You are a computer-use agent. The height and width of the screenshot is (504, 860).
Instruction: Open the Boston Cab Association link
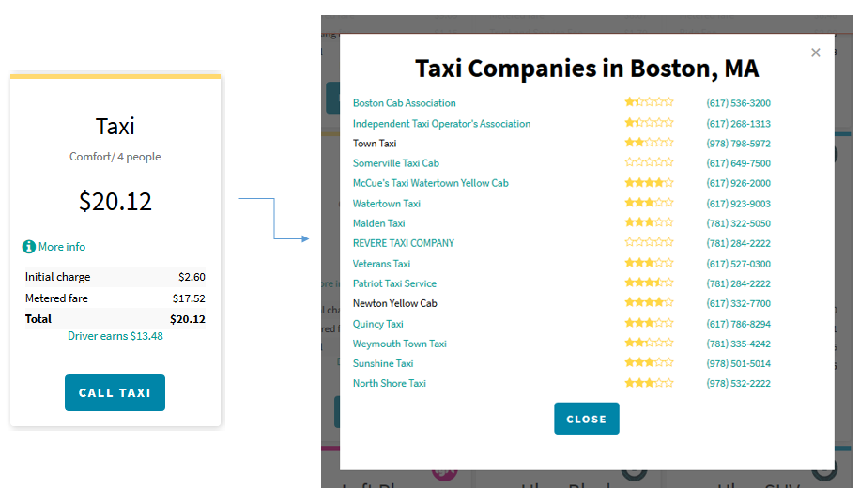(404, 103)
